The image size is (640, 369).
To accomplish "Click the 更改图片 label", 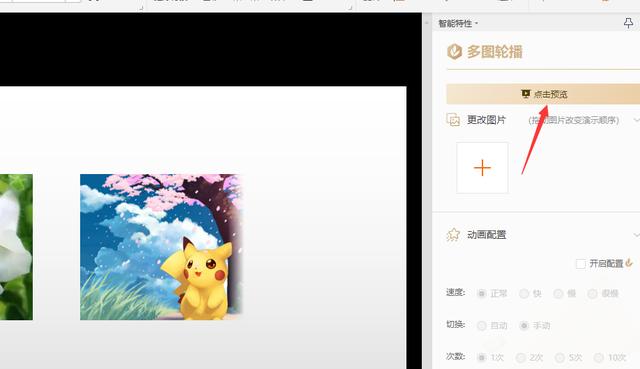I will click(486, 120).
